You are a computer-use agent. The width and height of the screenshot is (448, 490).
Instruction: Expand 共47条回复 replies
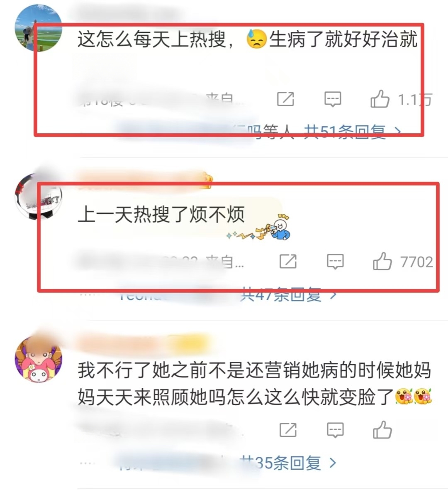(288, 294)
